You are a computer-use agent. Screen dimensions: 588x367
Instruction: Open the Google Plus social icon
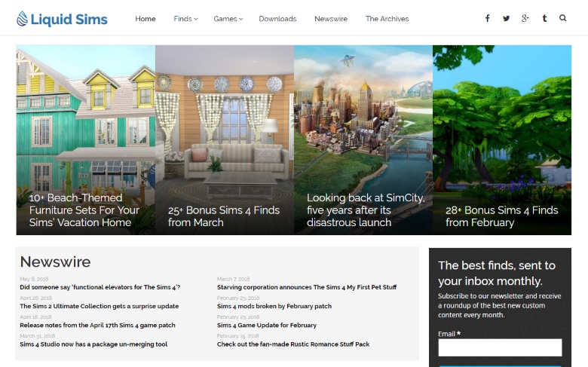525,18
